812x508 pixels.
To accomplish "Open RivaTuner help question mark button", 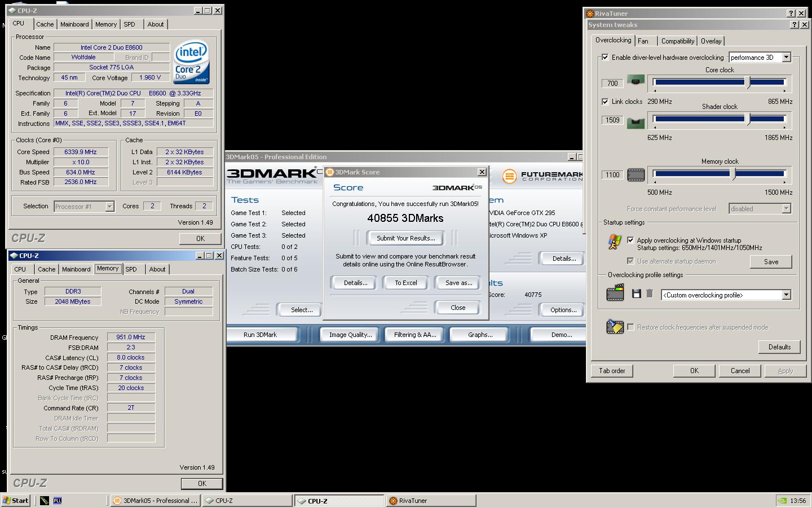I will pos(791,14).
